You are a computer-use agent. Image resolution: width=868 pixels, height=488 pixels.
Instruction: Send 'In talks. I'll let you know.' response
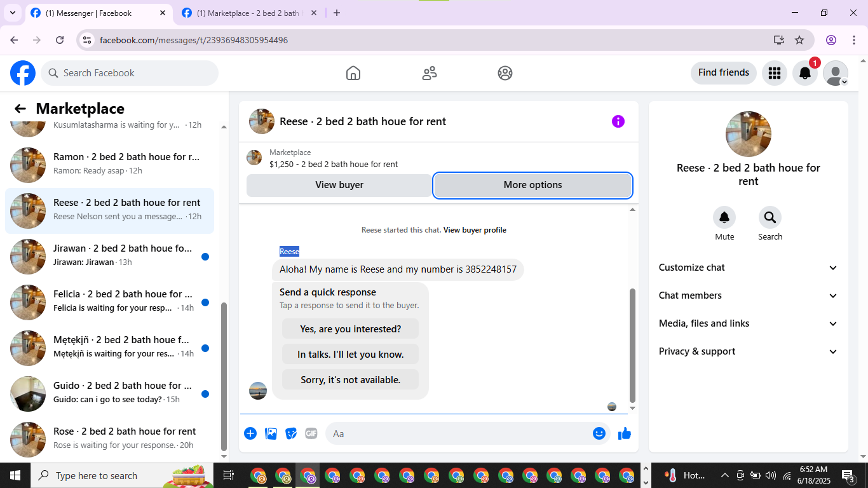click(x=350, y=354)
